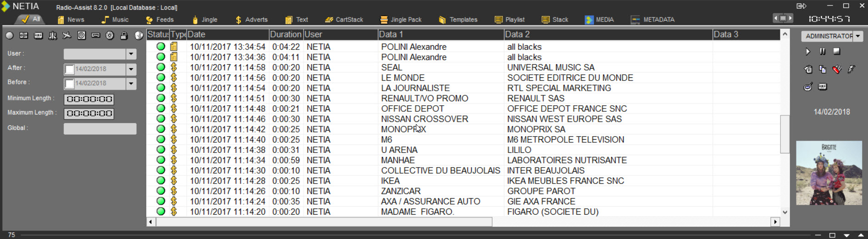This screenshot has height=239, width=868.
Task: Enable the Before date checkbox
Action: point(70,83)
